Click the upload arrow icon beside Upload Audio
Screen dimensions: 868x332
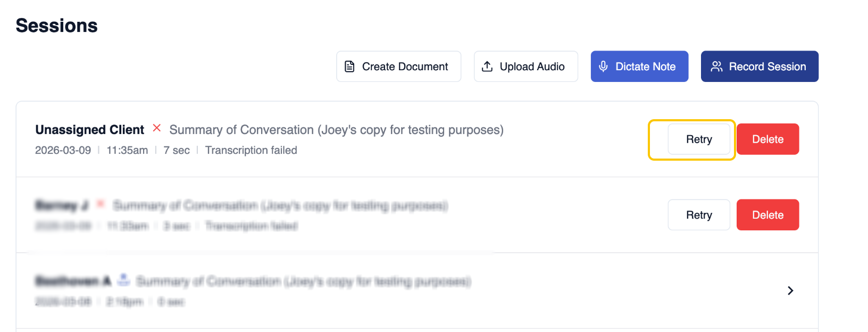click(x=487, y=67)
